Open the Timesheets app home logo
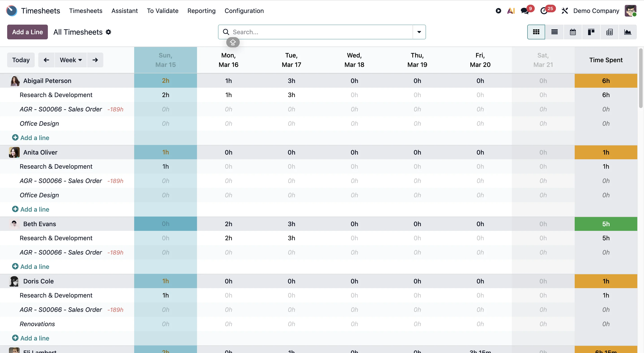644x353 pixels. pyautogui.click(x=11, y=11)
